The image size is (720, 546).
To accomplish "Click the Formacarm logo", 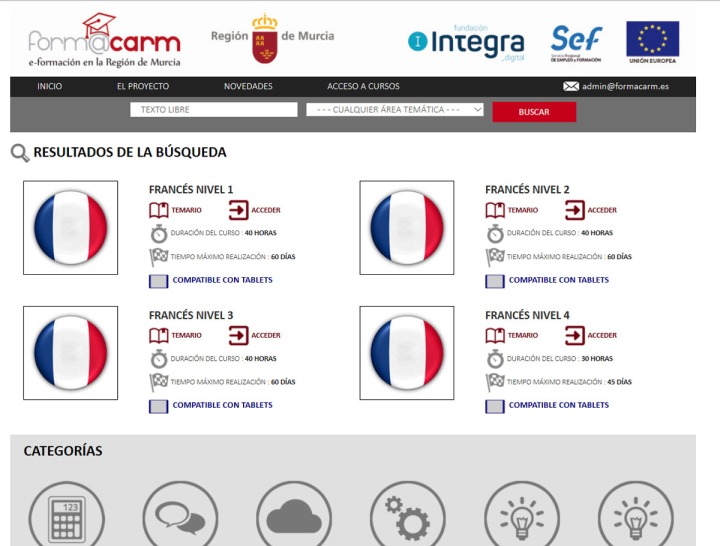I will pyautogui.click(x=104, y=42).
